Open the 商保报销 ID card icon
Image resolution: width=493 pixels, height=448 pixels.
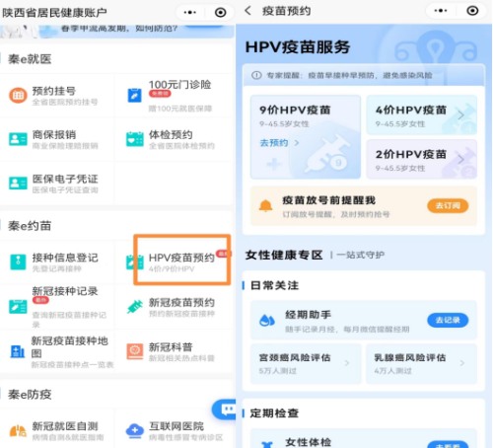(18, 139)
